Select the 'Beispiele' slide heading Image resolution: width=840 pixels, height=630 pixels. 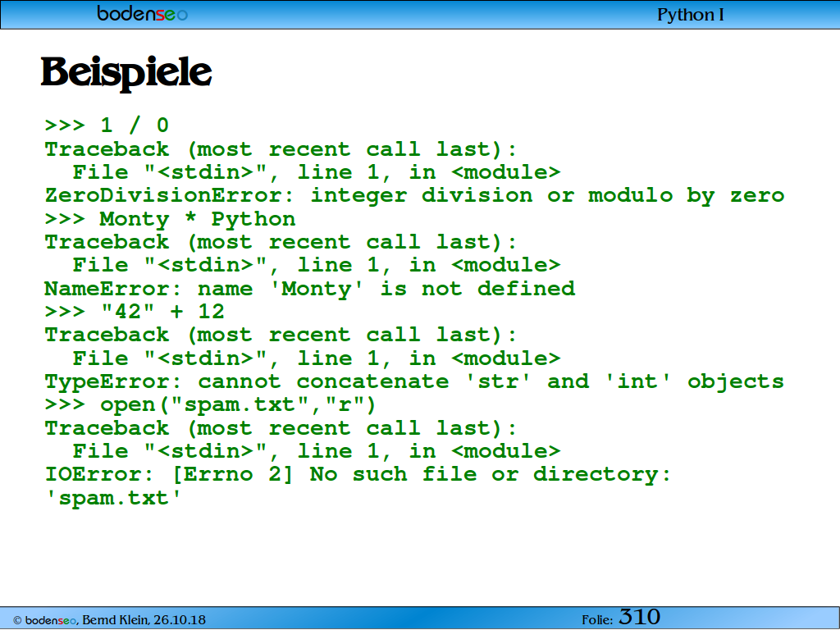pyautogui.click(x=126, y=72)
